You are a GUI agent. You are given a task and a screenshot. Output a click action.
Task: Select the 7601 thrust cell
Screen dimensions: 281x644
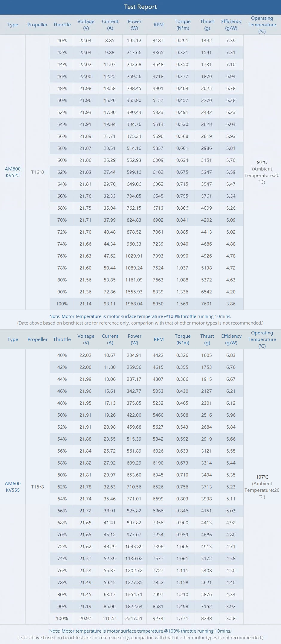coord(206,304)
